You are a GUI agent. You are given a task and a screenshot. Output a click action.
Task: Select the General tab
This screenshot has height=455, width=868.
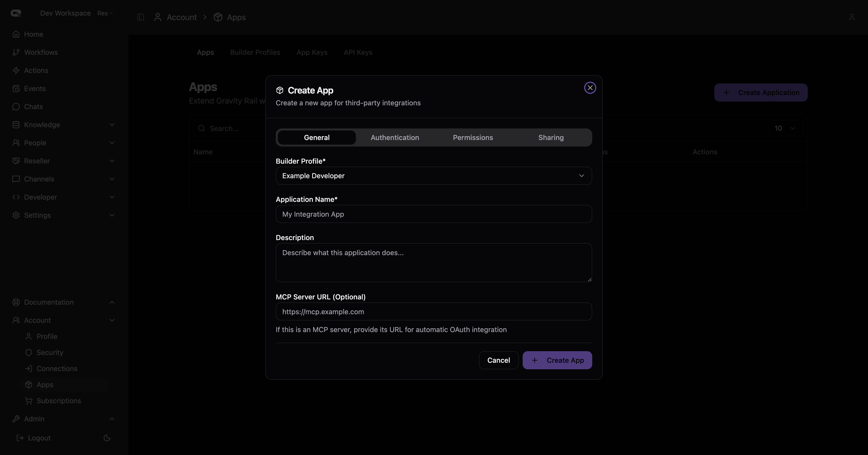317,138
